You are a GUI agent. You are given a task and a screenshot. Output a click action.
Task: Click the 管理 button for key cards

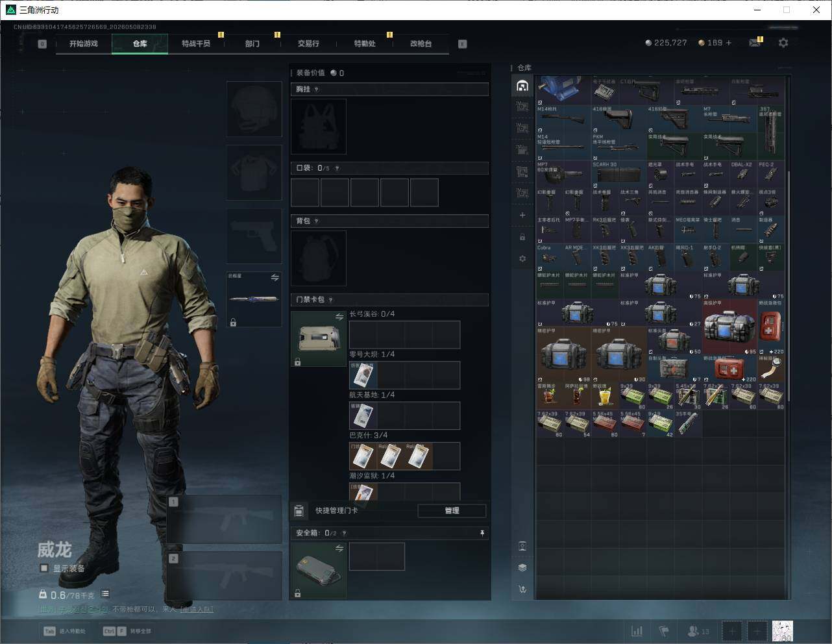click(452, 511)
